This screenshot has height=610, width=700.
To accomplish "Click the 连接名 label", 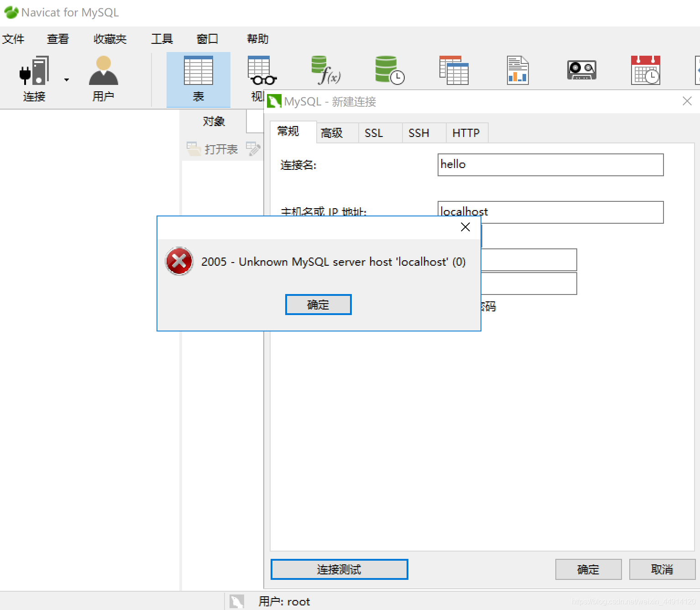I will [298, 165].
